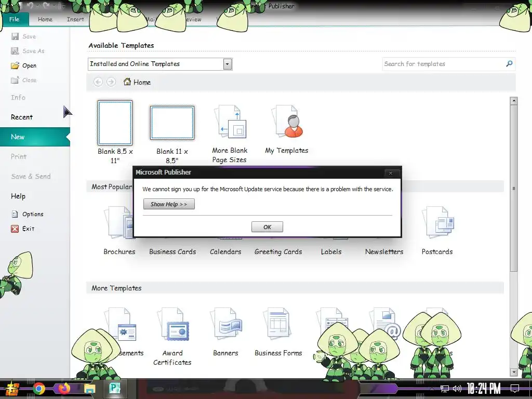Open My Templates folder
This screenshot has width=532, height=399.
click(x=287, y=129)
